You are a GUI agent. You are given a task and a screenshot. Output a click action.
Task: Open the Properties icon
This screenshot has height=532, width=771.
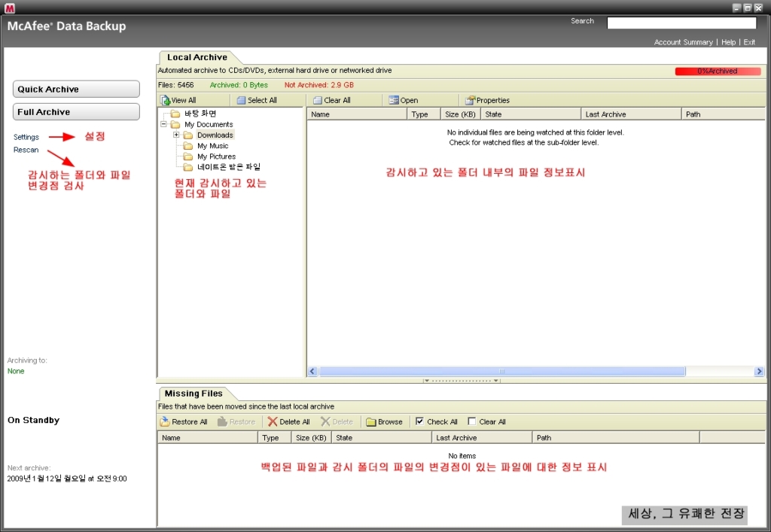470,100
